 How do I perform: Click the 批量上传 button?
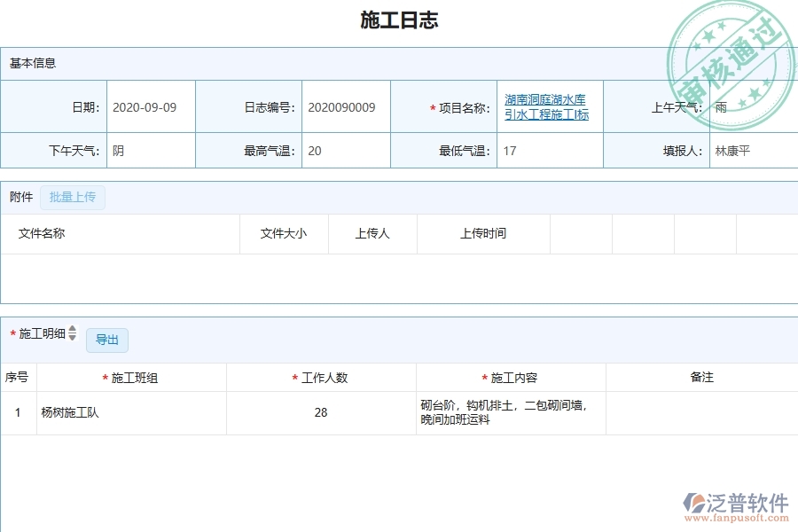(x=73, y=197)
